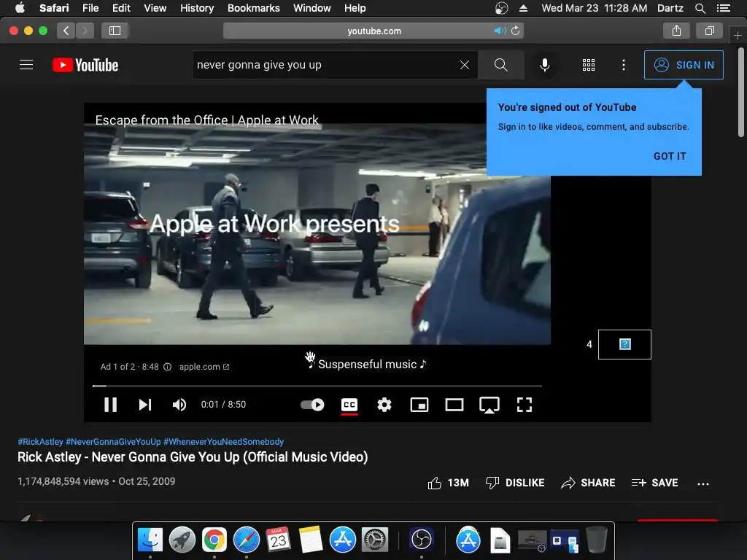Viewport: 747px width, 560px height.
Task: Open the Trash in the dock
Action: tap(597, 540)
